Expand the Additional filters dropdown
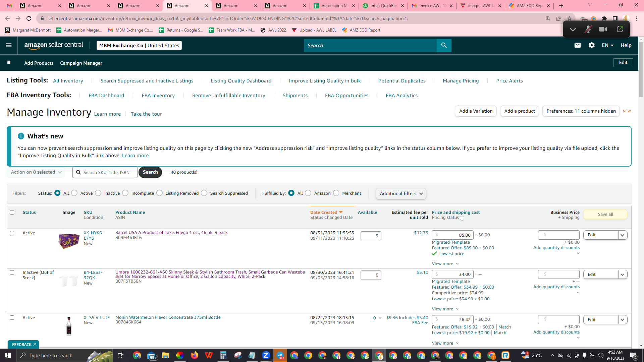 click(x=401, y=193)
